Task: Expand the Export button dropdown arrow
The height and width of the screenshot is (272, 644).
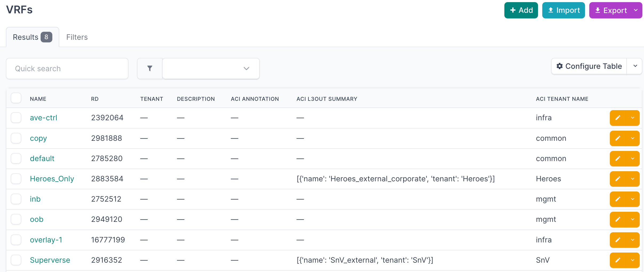Action: (x=636, y=10)
